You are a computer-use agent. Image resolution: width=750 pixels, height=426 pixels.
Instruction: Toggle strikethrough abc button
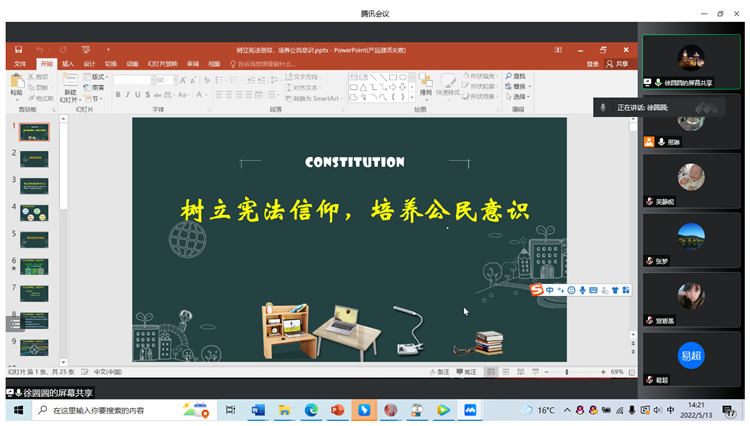(x=157, y=95)
